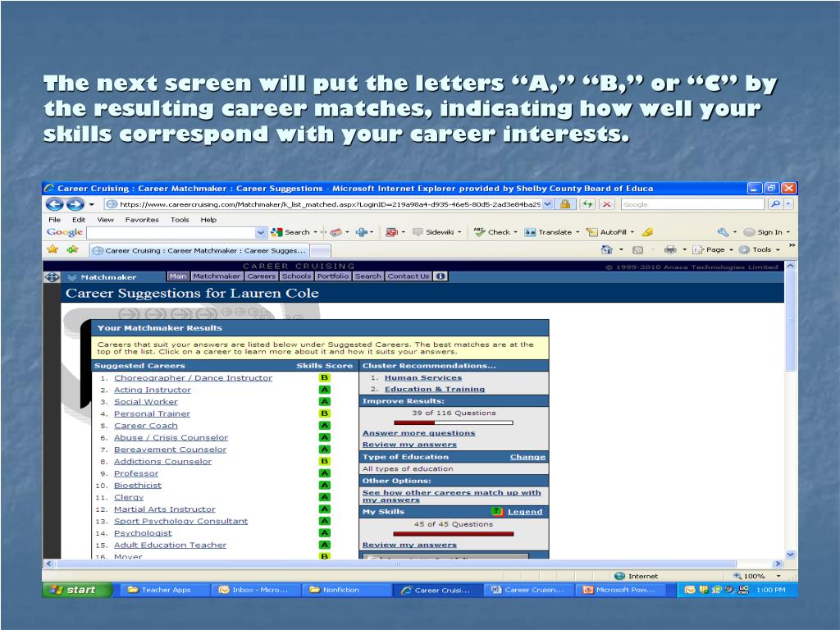Click the Legend question mark icon
Viewport: 840px width, 630px height.
(496, 511)
